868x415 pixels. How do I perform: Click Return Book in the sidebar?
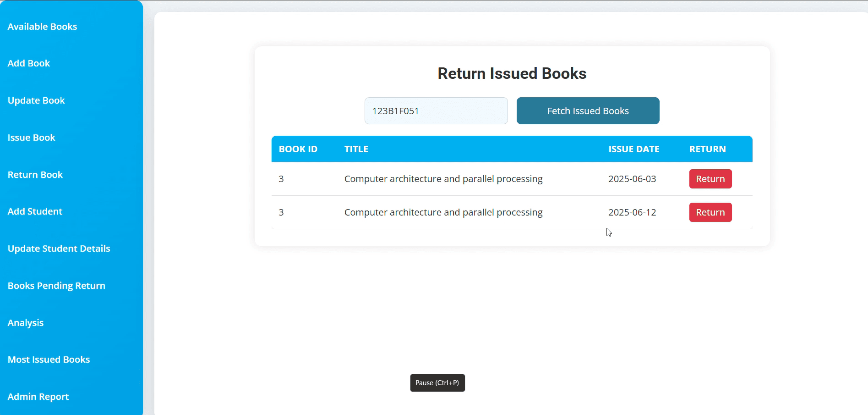tap(35, 175)
